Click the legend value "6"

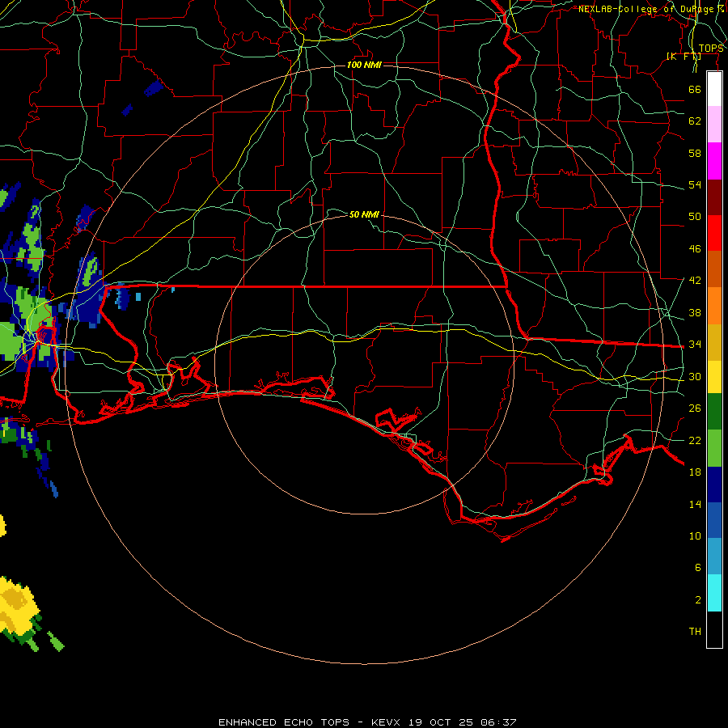697,568
